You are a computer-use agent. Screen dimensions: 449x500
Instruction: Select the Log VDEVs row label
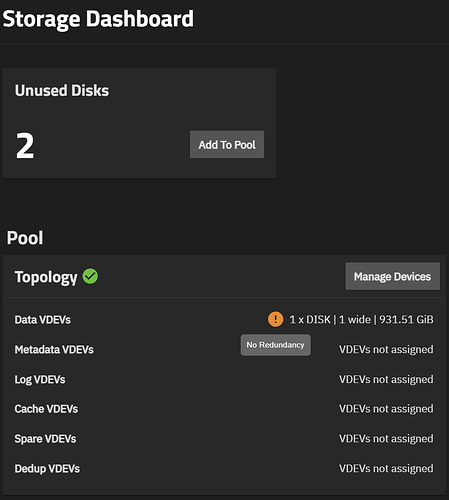(x=40, y=379)
